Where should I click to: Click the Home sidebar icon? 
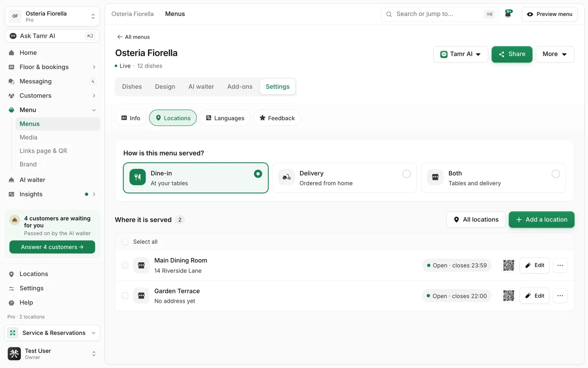coord(11,53)
